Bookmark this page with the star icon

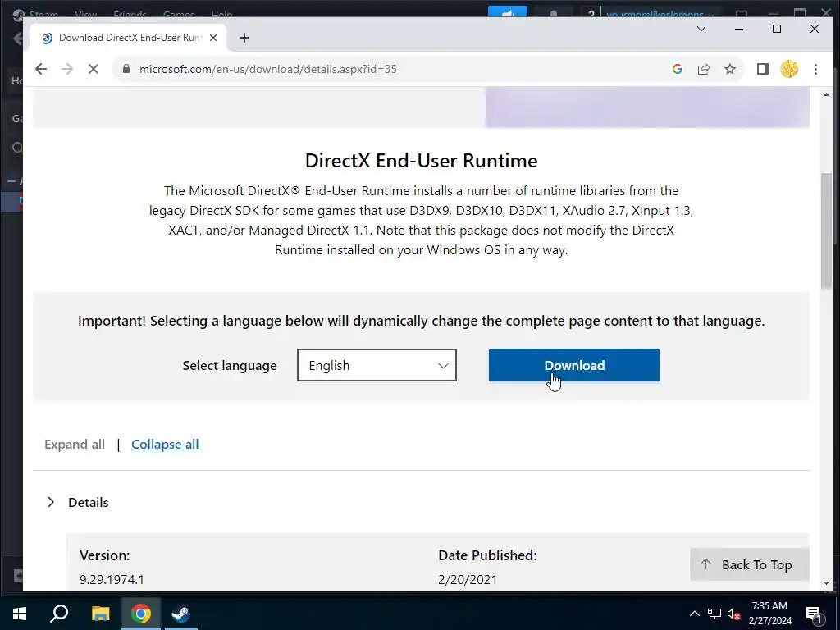pyautogui.click(x=729, y=69)
